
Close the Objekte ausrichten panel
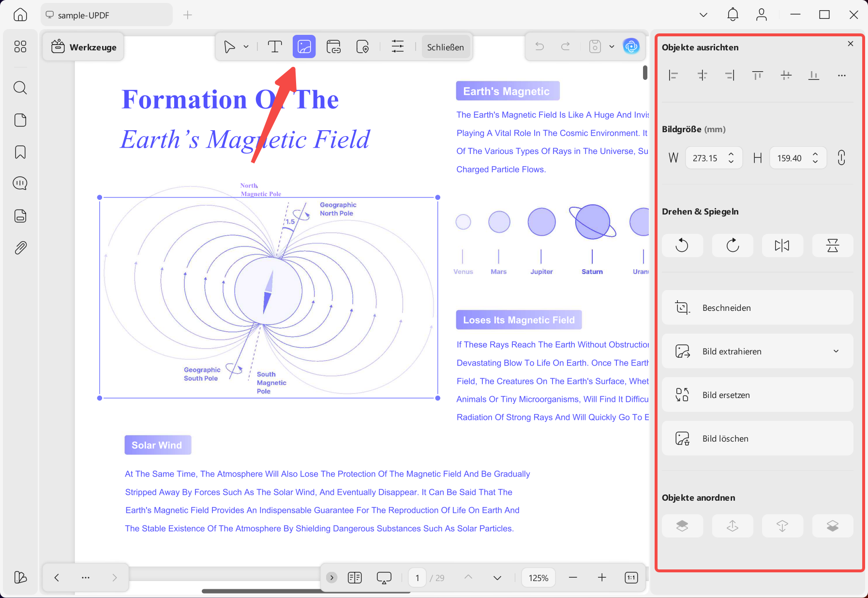pyautogui.click(x=851, y=44)
